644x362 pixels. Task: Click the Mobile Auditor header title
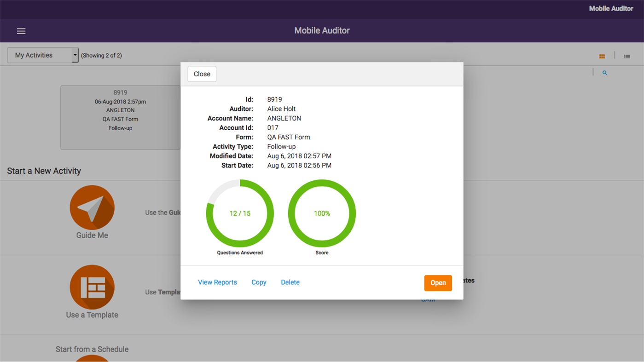[x=322, y=30]
